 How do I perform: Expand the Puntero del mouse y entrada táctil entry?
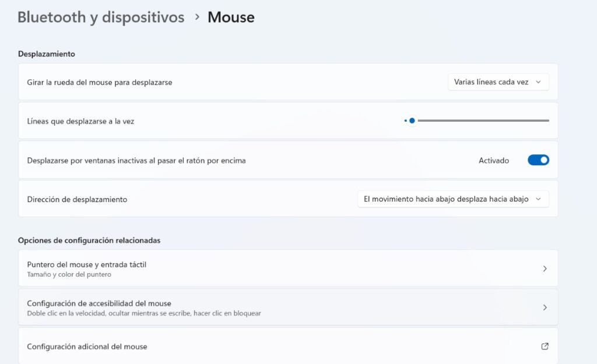pos(288,268)
